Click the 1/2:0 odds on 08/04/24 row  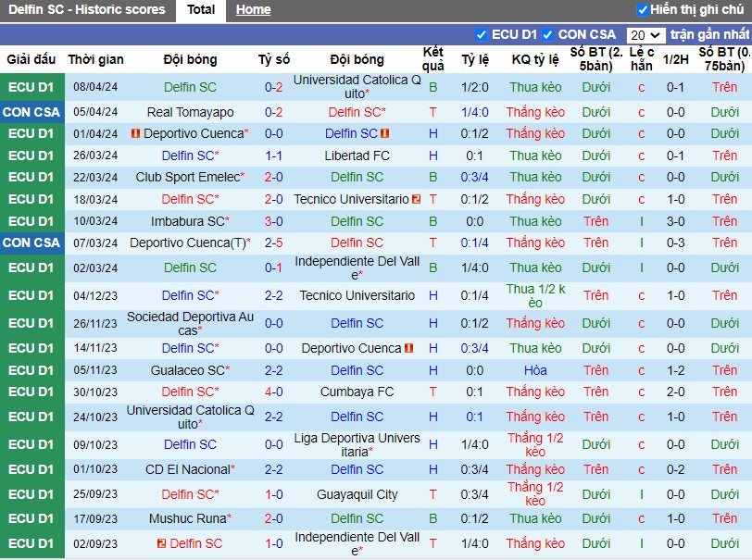pos(475,87)
